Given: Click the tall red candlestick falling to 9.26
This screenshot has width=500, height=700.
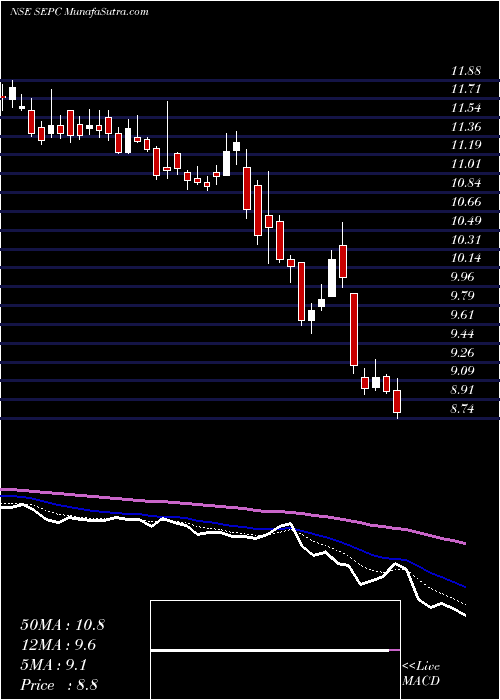Looking at the screenshot, I should point(354,329).
